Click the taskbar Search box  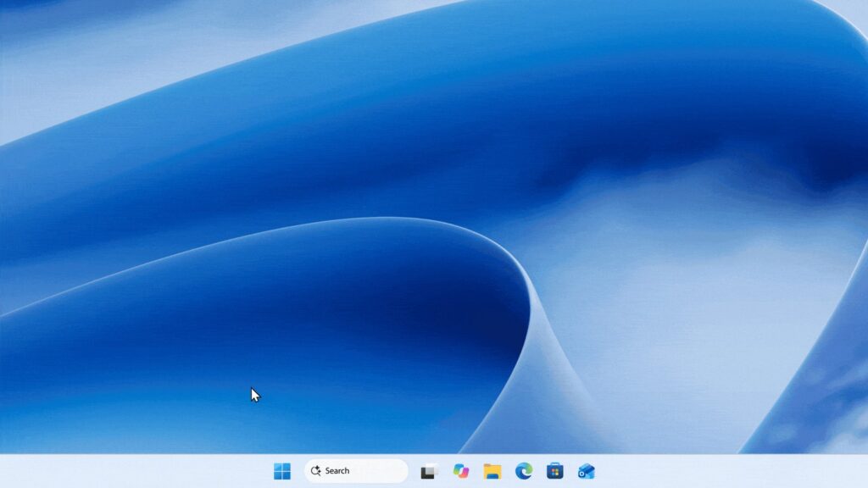coord(356,471)
